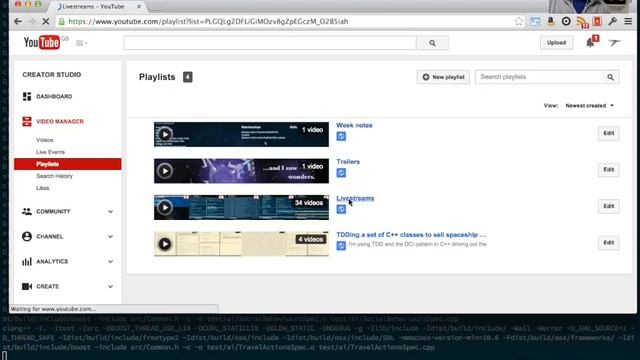The image size is (640, 360).
Task: Click the YouTube logo
Action: coord(42,42)
